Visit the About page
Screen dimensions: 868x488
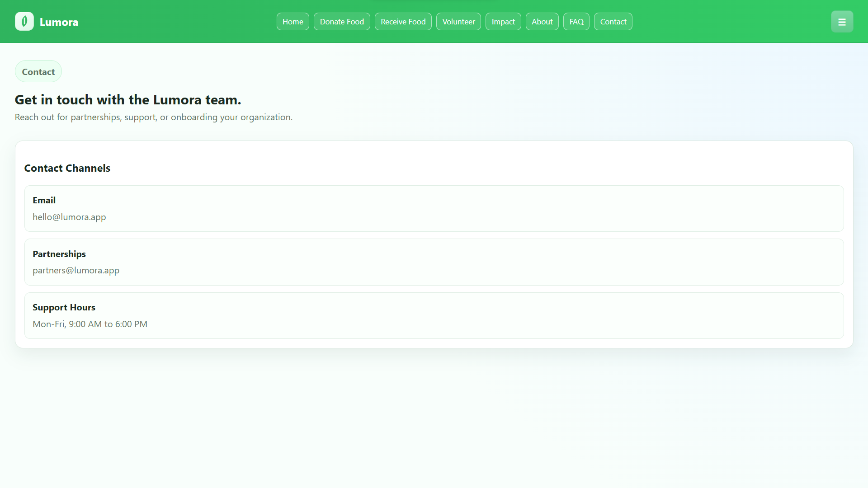(x=542, y=22)
